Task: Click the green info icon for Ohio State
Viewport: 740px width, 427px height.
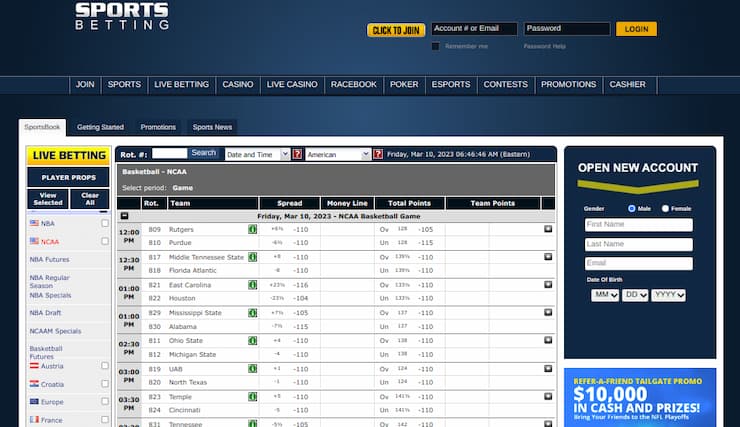Action: tap(252, 341)
